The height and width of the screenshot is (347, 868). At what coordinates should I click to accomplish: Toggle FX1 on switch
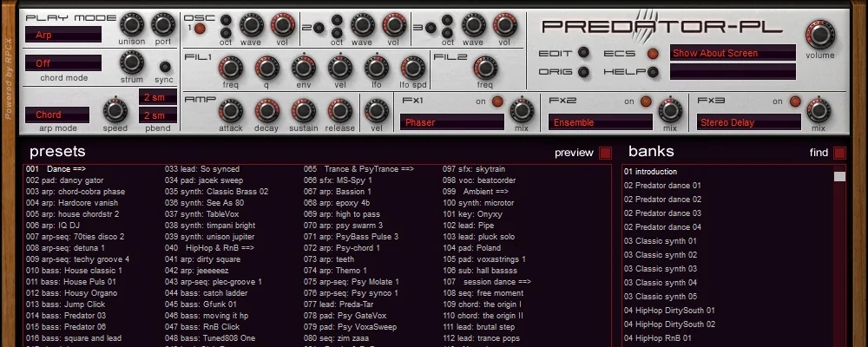tap(497, 101)
